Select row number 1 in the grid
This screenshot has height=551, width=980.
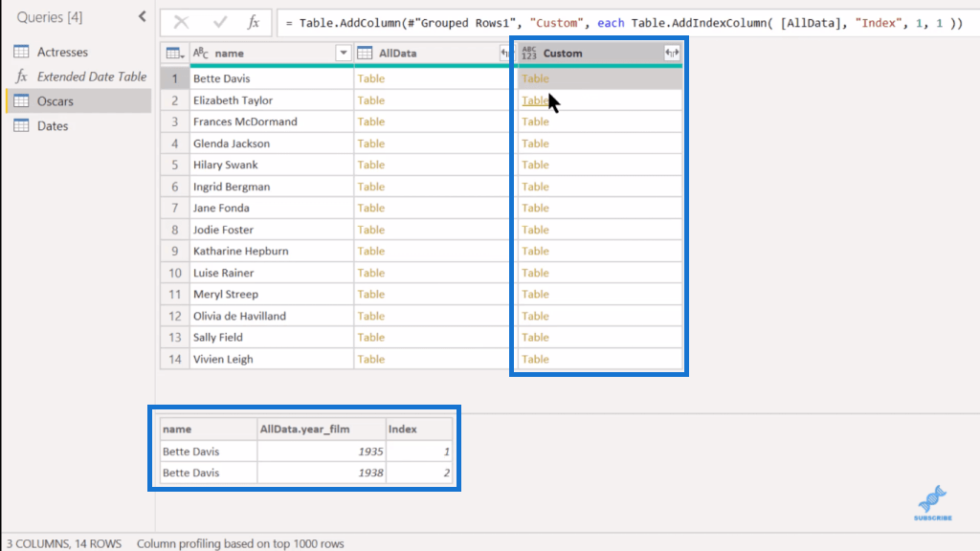[x=175, y=78]
